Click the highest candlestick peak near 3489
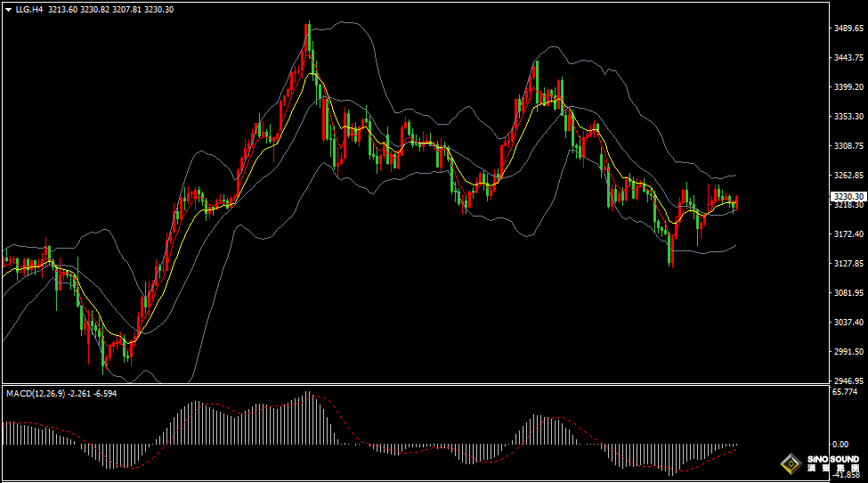The width and height of the screenshot is (868, 483). [308, 27]
